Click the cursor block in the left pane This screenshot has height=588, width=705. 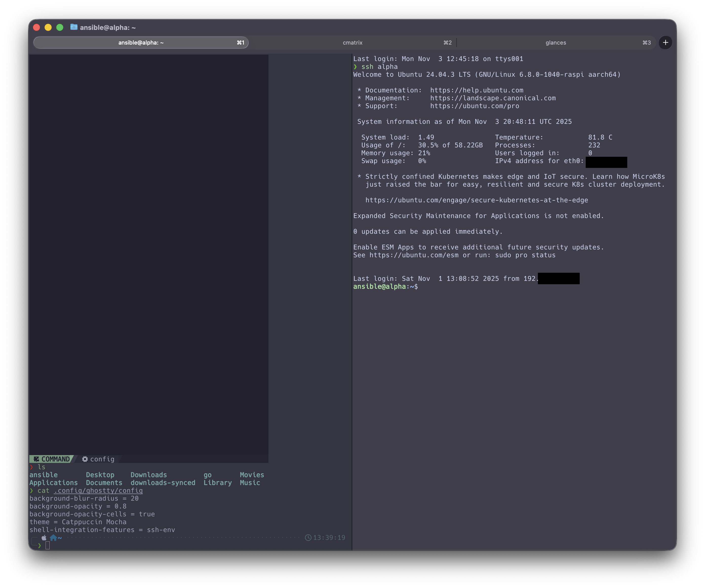click(x=48, y=546)
